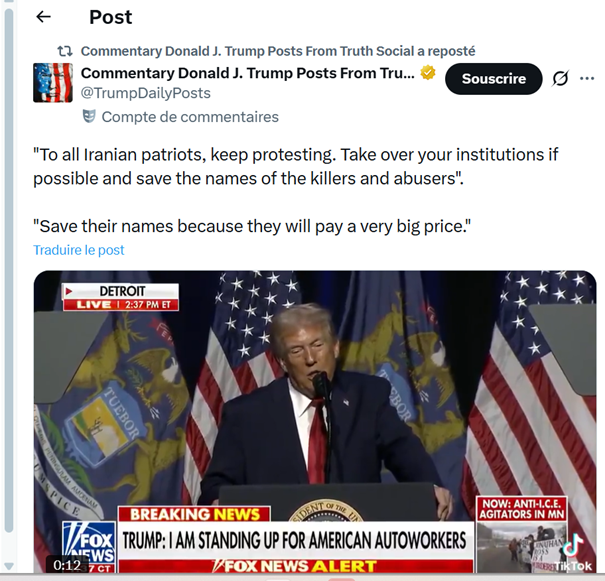Open the @TrumpDailyPosts handle
The width and height of the screenshot is (605, 581).
click(x=145, y=93)
